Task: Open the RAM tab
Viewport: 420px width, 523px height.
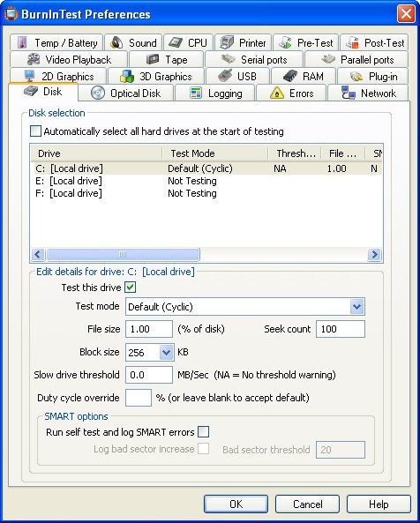Action: point(304,77)
